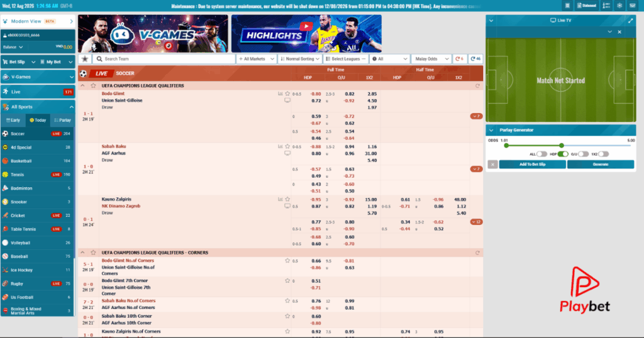Expand more markets for Sabah Baku match
This screenshot has width=644, height=338.
click(x=476, y=169)
